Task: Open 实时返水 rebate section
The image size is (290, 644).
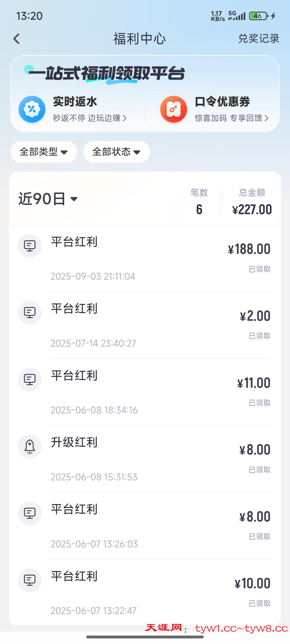Action: (x=75, y=102)
